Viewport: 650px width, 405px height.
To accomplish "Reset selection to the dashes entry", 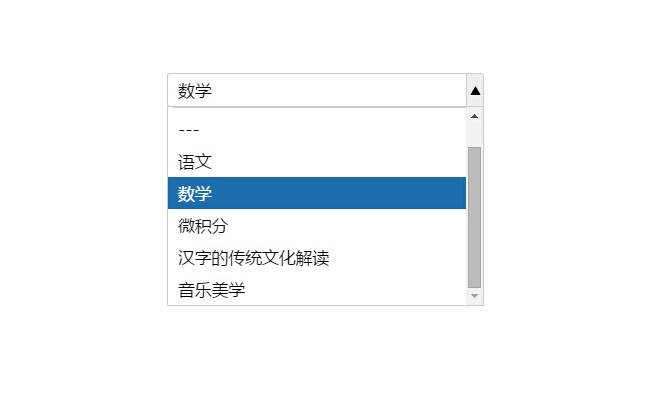I will (x=317, y=130).
